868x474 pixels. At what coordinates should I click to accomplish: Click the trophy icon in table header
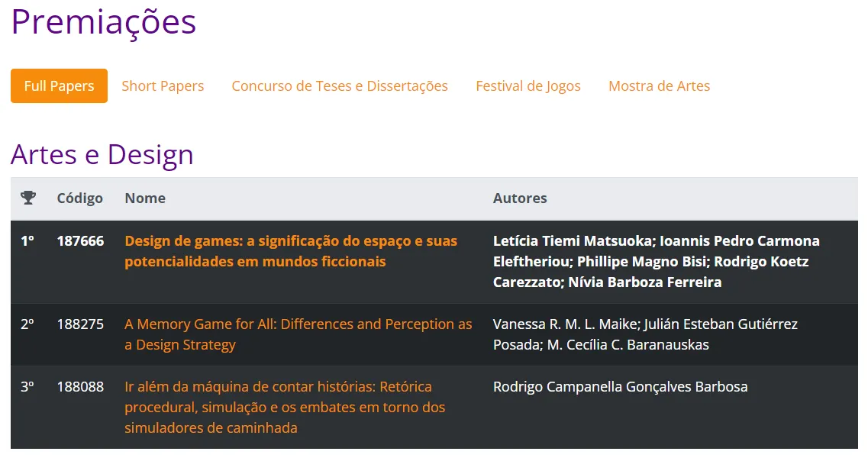point(28,198)
